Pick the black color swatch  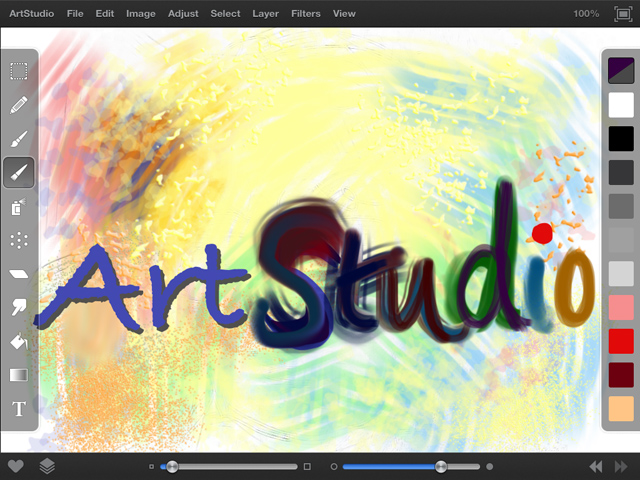[x=621, y=138]
